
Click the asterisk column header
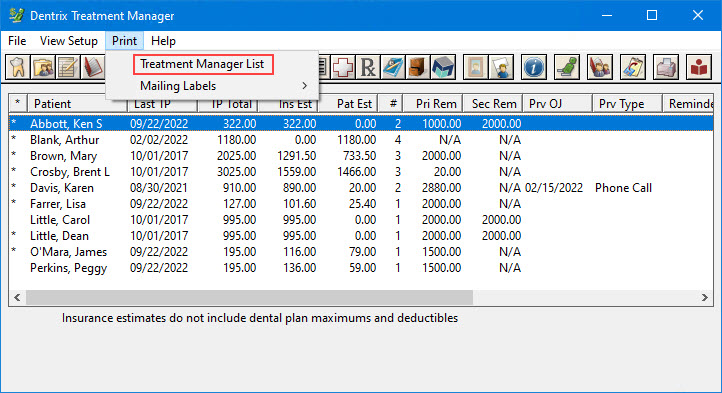(x=18, y=104)
